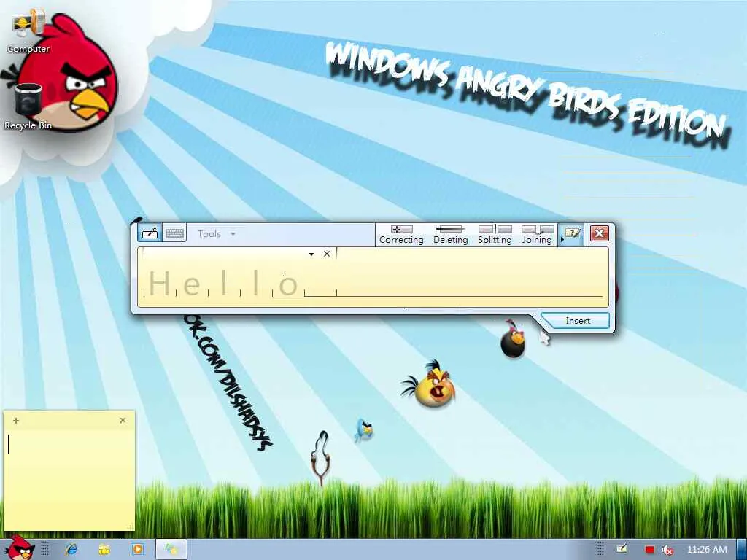
Task: Open Windows Explorer folder in taskbar
Action: [104, 549]
